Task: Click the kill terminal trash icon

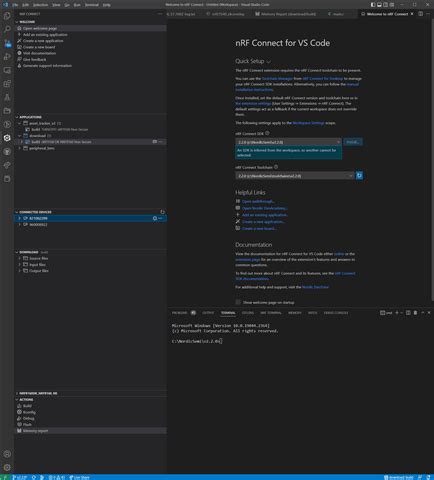Action: pyautogui.click(x=415, y=313)
